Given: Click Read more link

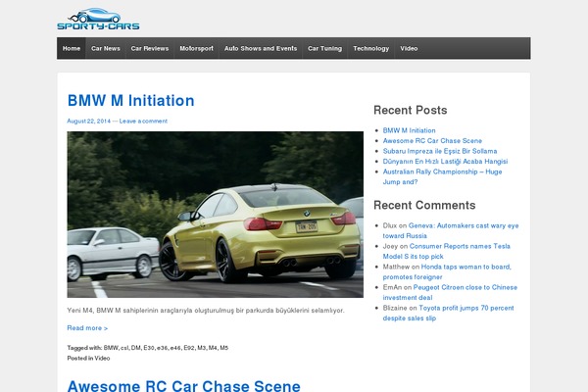Looking at the screenshot, I should [87, 328].
